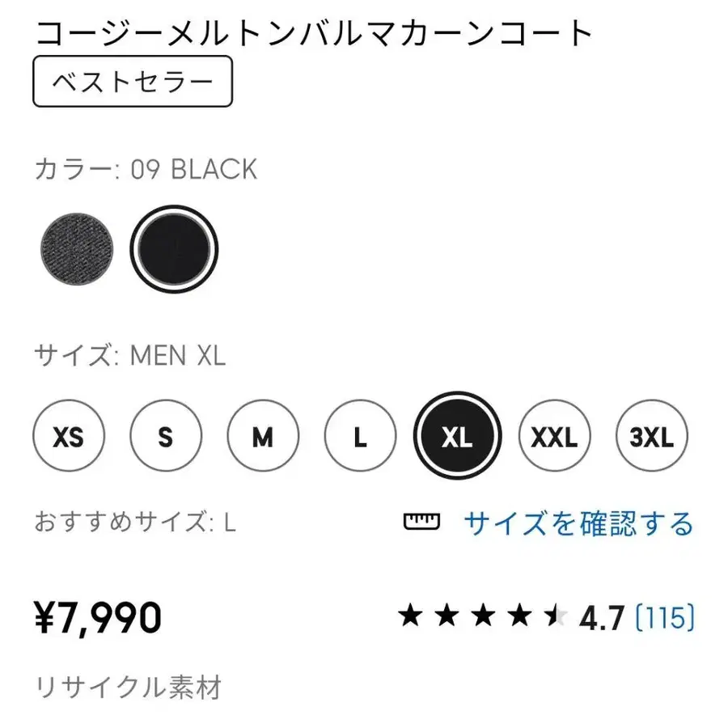This screenshot has width=728, height=728.
Task: Click the おすすめサイズ: L recommendation text
Action: click(135, 523)
